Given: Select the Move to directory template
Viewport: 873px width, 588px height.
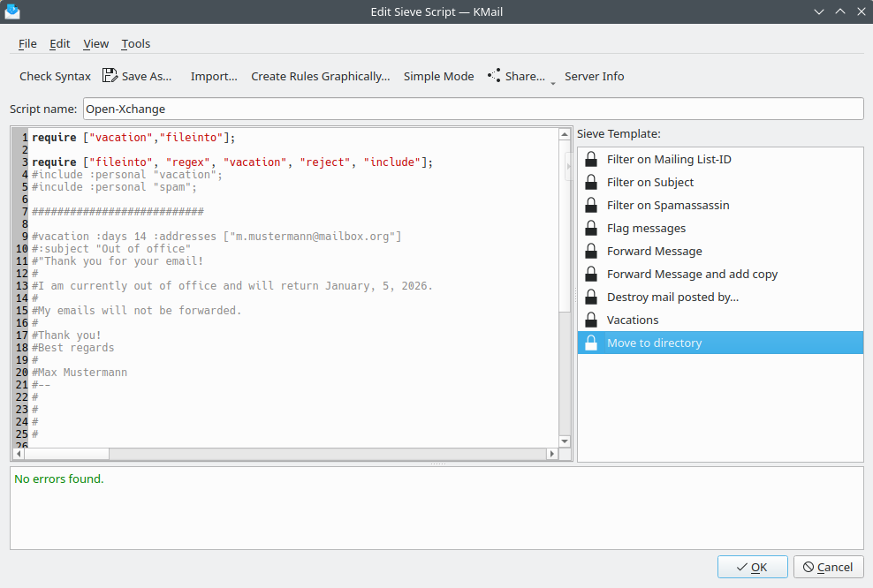Looking at the screenshot, I should point(654,343).
